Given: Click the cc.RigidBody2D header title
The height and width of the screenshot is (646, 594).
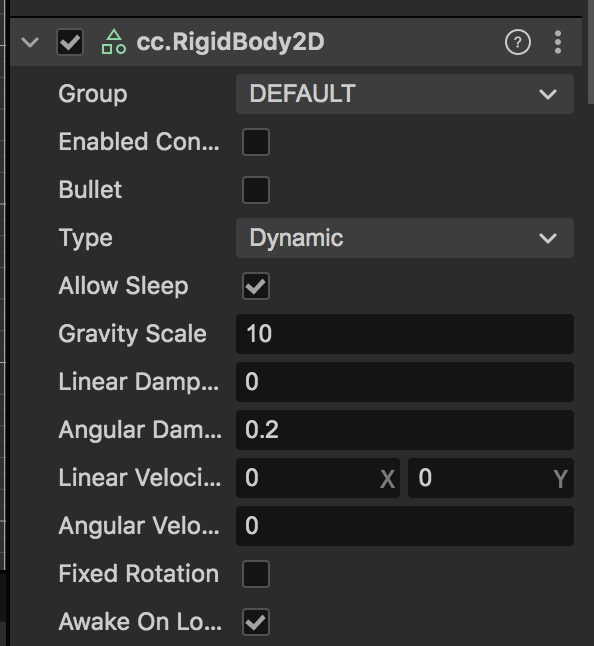Looking at the screenshot, I should 230,42.
